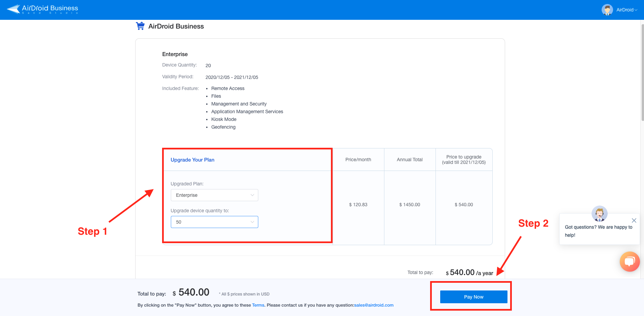The image size is (644, 316).
Task: Click the Upgrade device quantity to: label
Action: point(200,211)
